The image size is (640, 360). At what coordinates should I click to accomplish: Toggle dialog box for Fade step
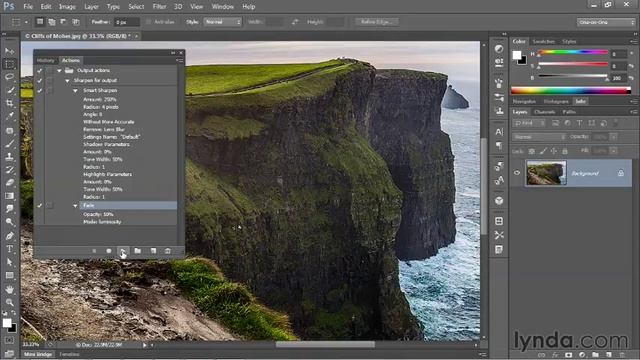tap(49, 205)
